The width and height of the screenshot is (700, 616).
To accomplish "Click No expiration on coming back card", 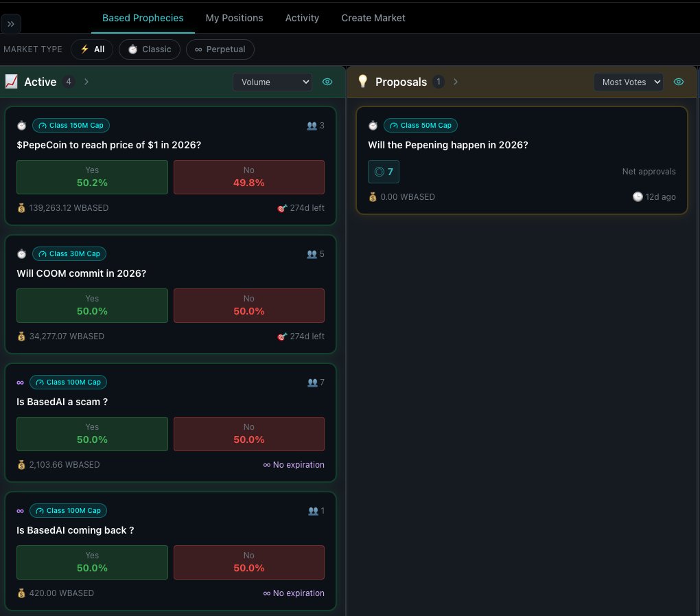I will coord(294,593).
